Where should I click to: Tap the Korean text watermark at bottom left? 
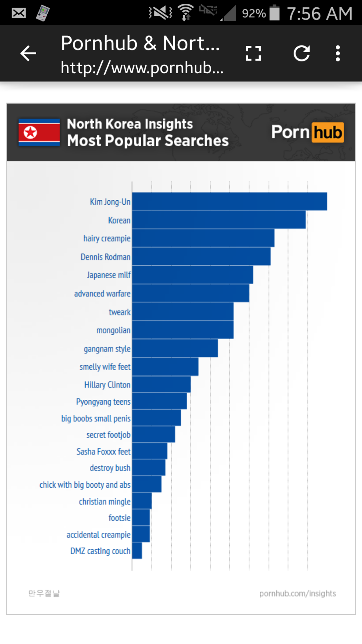coord(44,593)
